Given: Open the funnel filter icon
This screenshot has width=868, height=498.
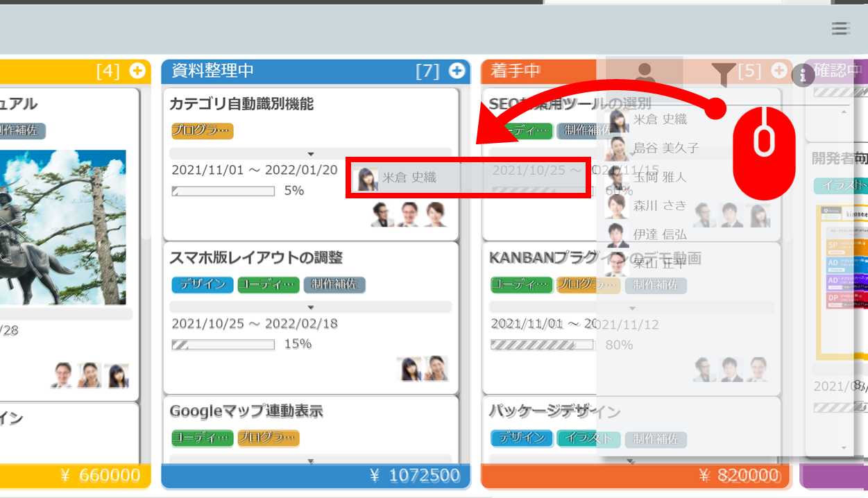Looking at the screenshot, I should pyautogui.click(x=724, y=74).
